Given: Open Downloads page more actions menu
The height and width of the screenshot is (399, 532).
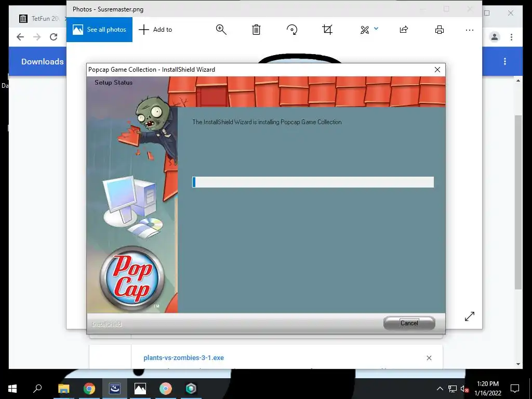Looking at the screenshot, I should (x=505, y=61).
